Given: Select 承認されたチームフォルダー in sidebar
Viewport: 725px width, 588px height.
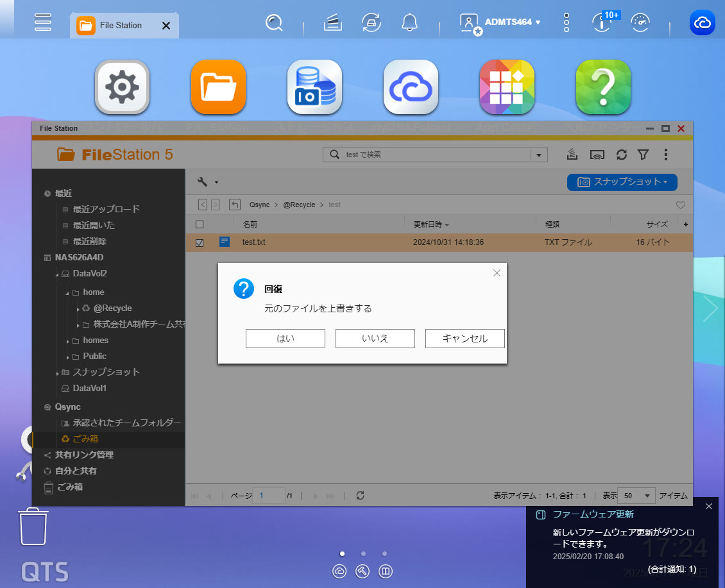Looking at the screenshot, I should click(x=126, y=423).
